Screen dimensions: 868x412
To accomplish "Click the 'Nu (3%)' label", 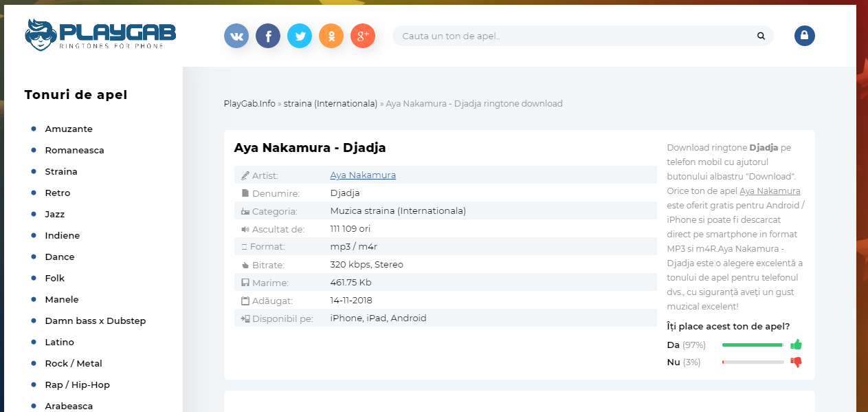I will pos(684,362).
